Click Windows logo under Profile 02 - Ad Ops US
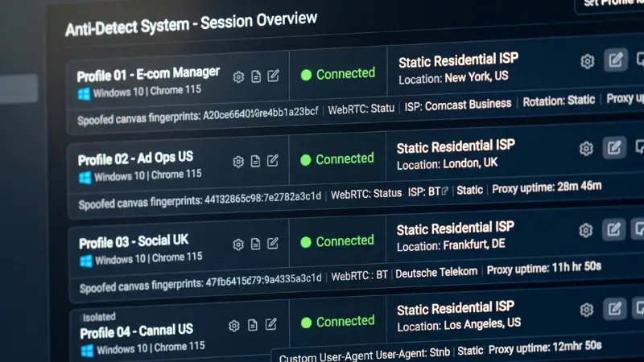This screenshot has height=362, width=644. [x=85, y=178]
